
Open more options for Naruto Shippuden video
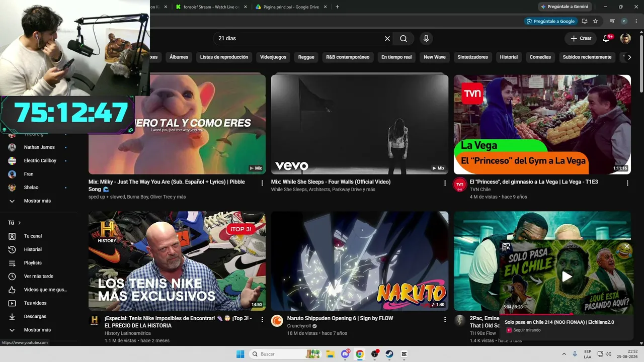[x=445, y=319]
